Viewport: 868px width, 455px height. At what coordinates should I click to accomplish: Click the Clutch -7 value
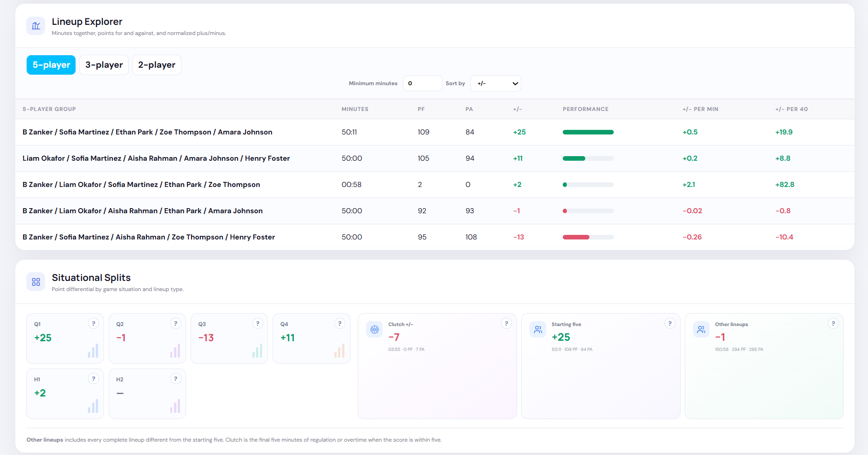394,337
